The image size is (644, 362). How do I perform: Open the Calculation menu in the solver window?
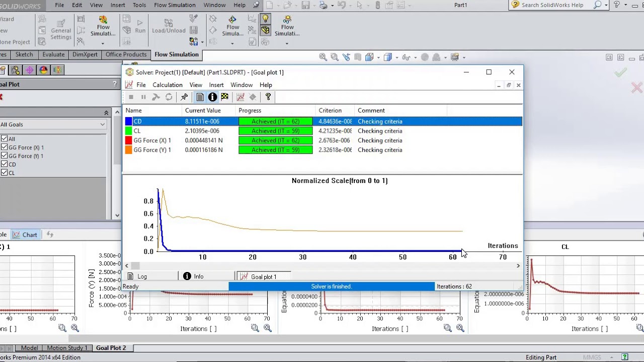click(168, 85)
